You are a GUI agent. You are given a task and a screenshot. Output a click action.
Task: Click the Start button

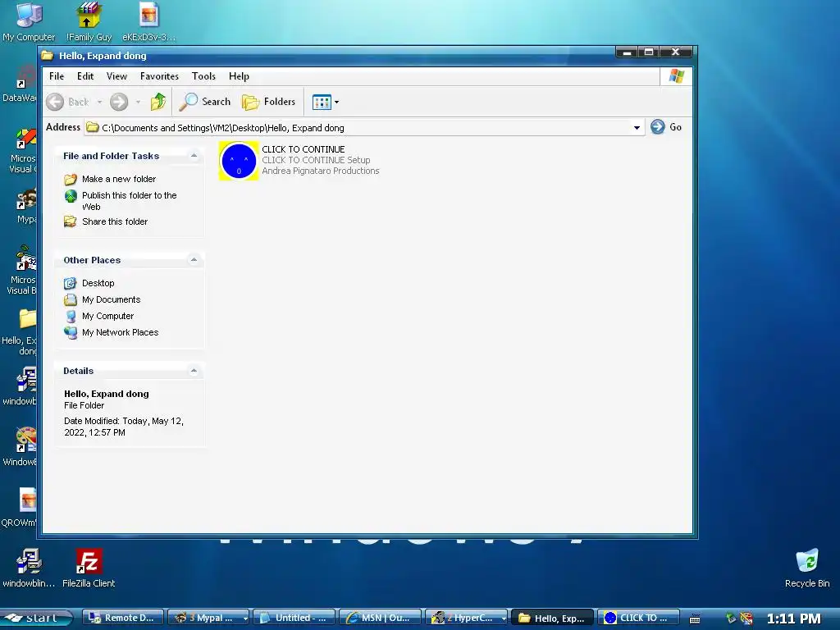(x=36, y=618)
